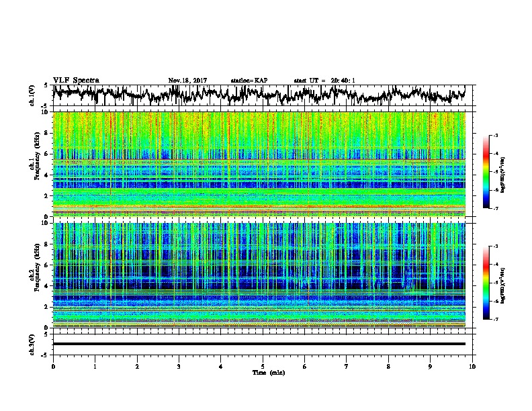Click time axis tick label "10"

tap(472, 367)
